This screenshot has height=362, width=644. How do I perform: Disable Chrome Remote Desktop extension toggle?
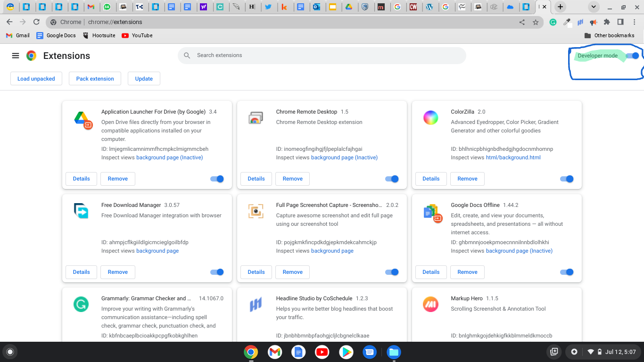pyautogui.click(x=392, y=179)
